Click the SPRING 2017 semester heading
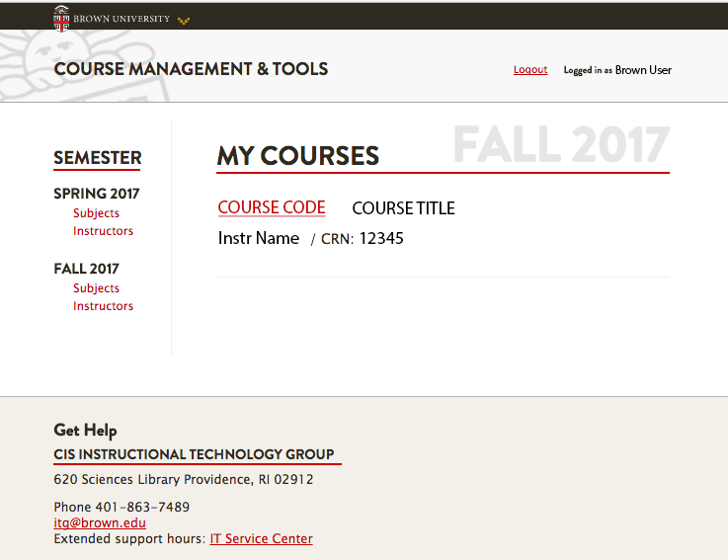This screenshot has width=728, height=560. click(x=97, y=194)
